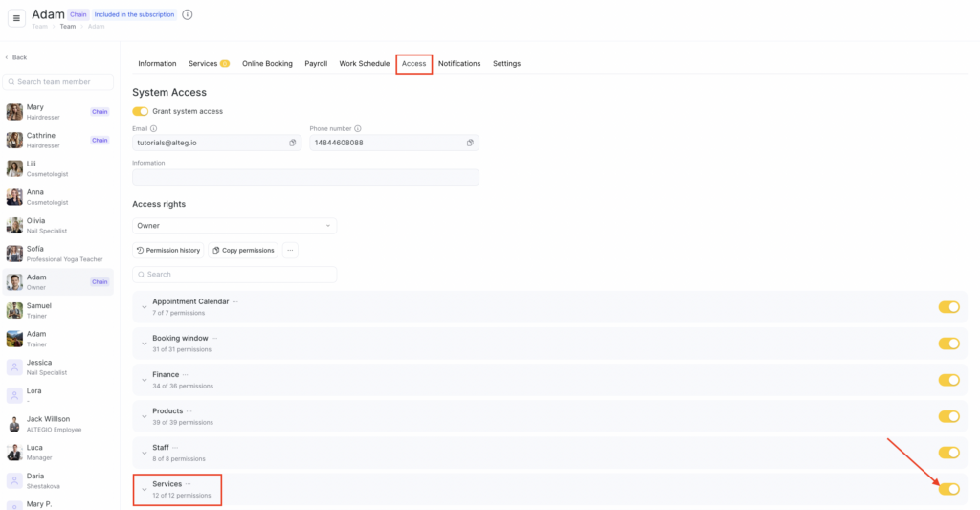Screen dimensions: 980x510
Task: Switch to the Payroll tab
Action: [316, 64]
